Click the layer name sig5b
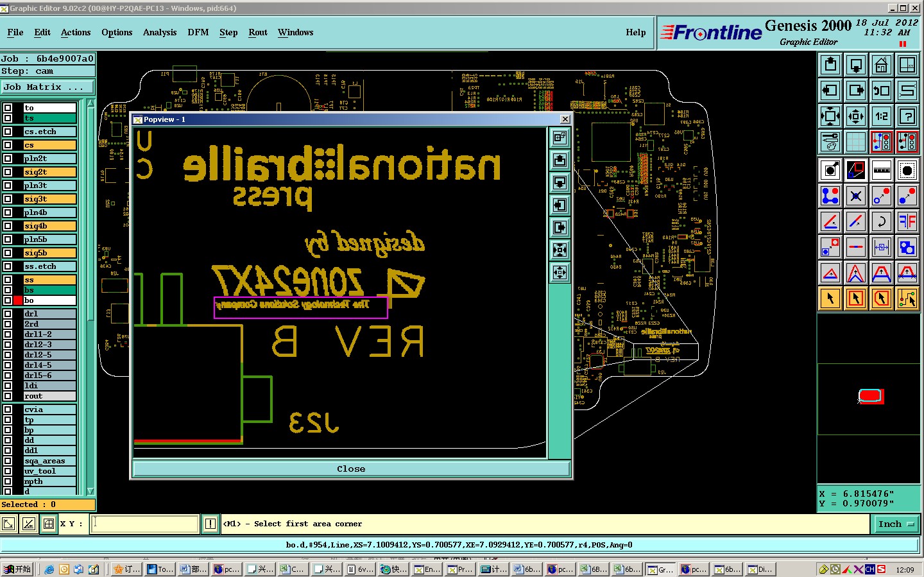This screenshot has width=924, height=577. tap(50, 253)
